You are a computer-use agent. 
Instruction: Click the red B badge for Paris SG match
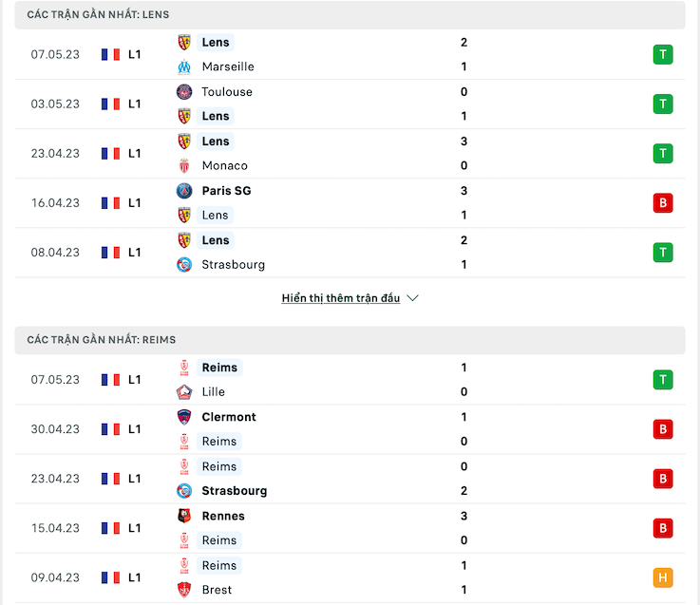pos(663,202)
